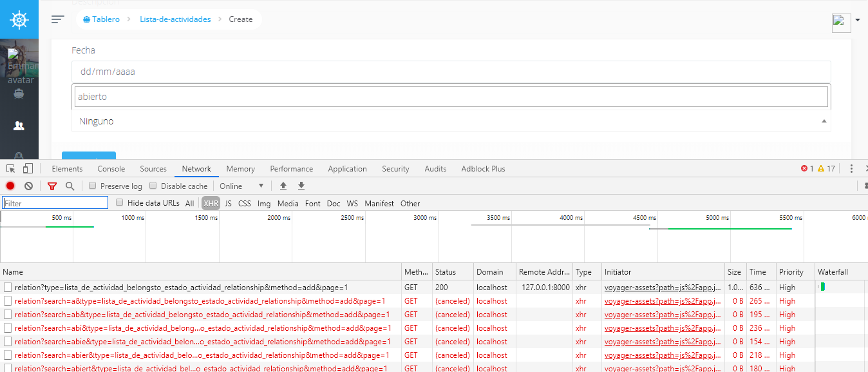Viewport: 868px width, 372px height.
Task: Switch to the Console tab
Action: [111, 168]
